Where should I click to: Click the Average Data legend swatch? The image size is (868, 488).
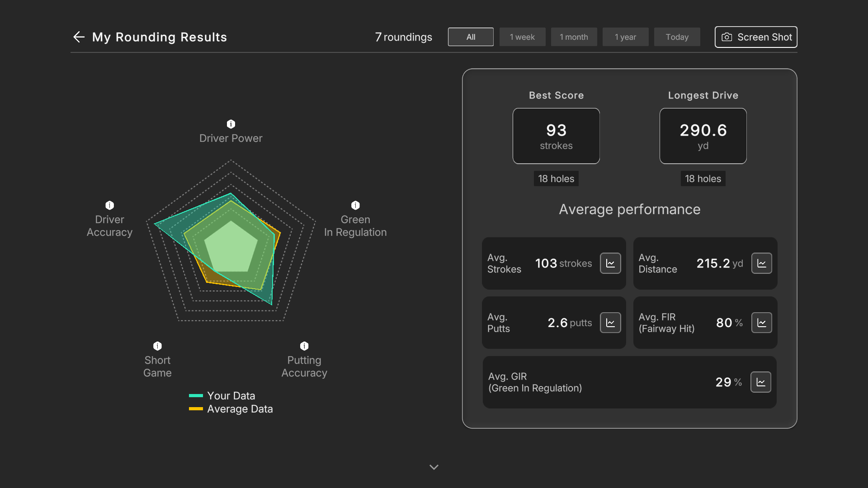[x=196, y=408]
